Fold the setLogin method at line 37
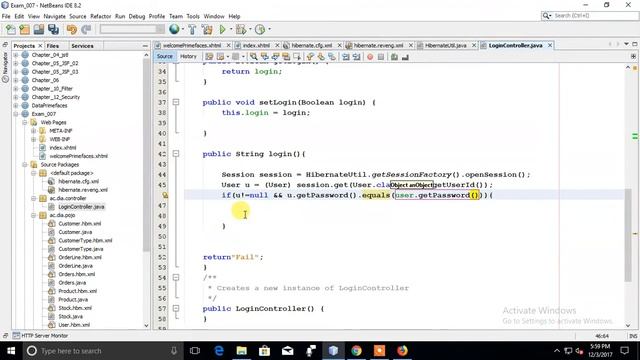Viewport: 640px width, 360px height. tap(176, 102)
